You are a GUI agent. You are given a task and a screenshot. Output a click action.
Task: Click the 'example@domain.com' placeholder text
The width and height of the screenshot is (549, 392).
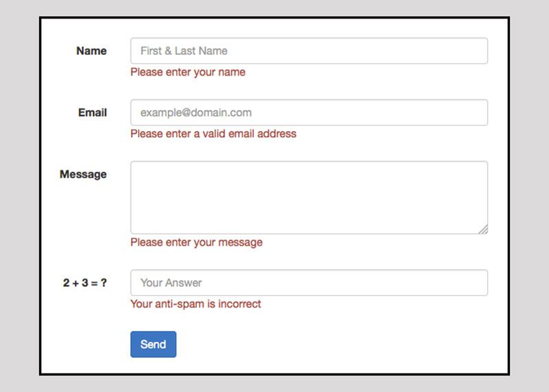pos(196,113)
